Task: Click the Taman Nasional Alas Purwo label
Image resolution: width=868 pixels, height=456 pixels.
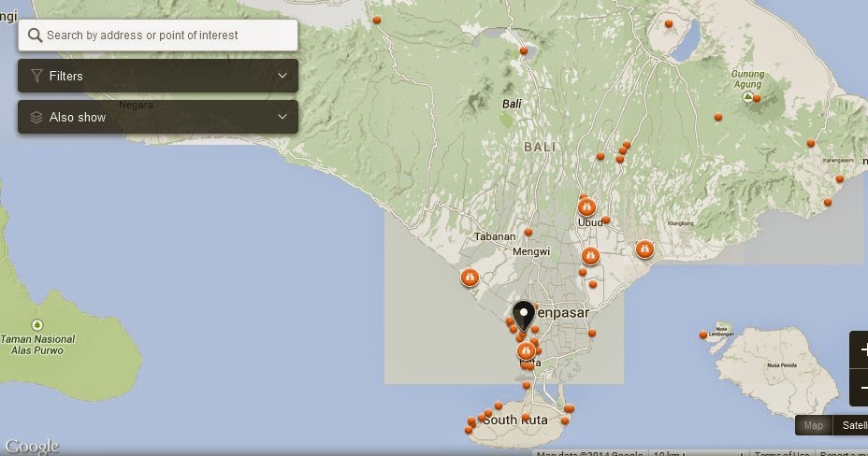Action: [37, 345]
